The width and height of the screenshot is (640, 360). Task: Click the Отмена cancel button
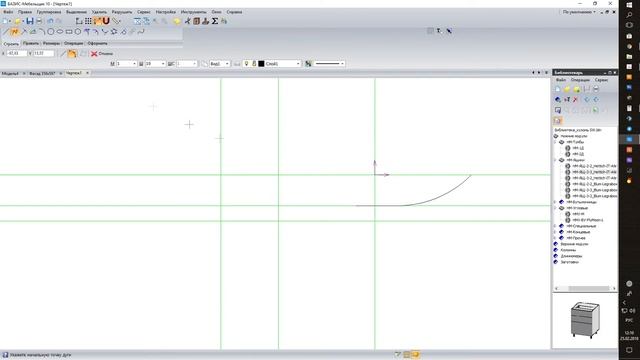click(x=102, y=53)
